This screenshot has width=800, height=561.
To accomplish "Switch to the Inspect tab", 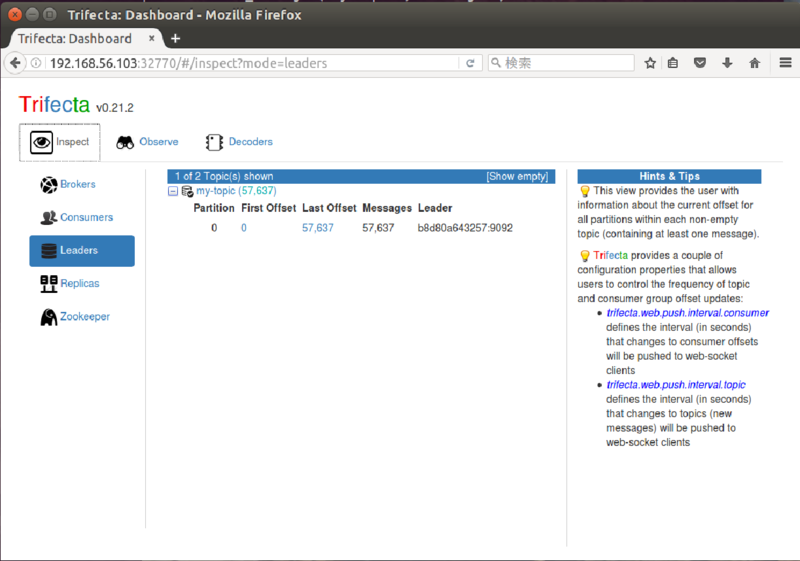I will pos(60,142).
